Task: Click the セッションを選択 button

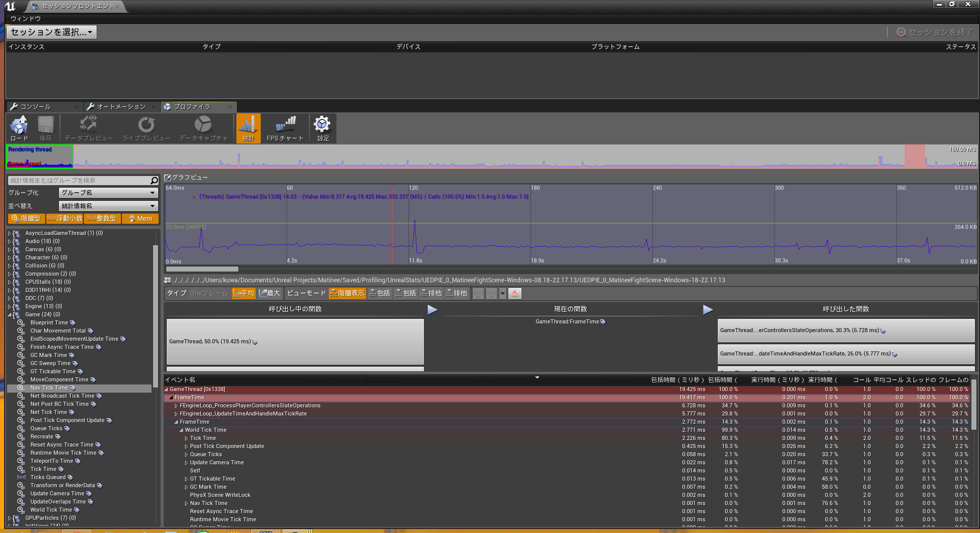Action: pyautogui.click(x=51, y=32)
